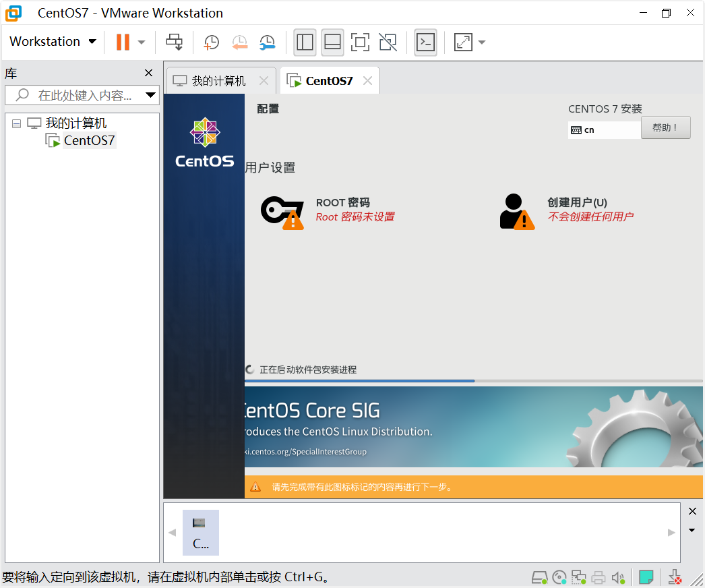
Task: Click the Root 密码未设置 warning text
Action: (x=355, y=217)
